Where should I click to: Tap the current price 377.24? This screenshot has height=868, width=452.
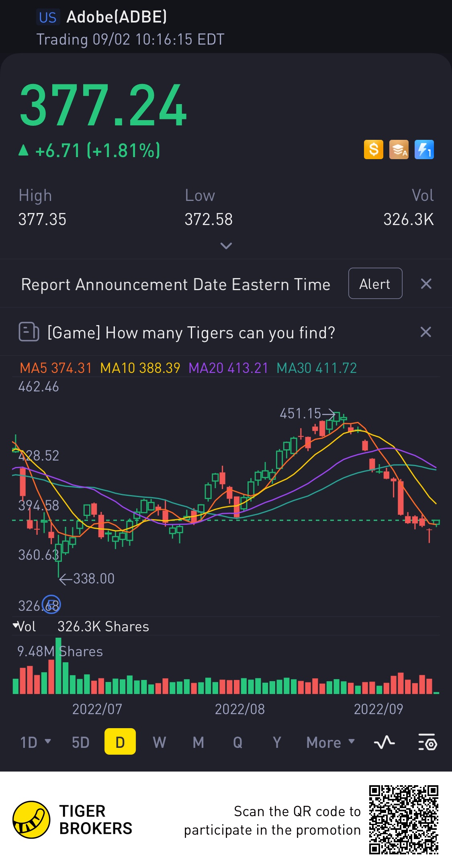click(x=103, y=105)
